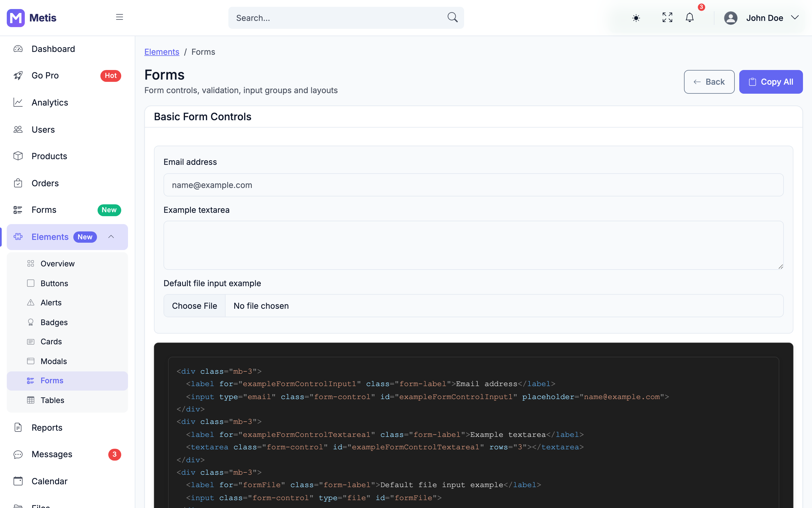Screen dimensions: 812x508
Task: Click John Doe's avatar icon
Action: point(731,18)
